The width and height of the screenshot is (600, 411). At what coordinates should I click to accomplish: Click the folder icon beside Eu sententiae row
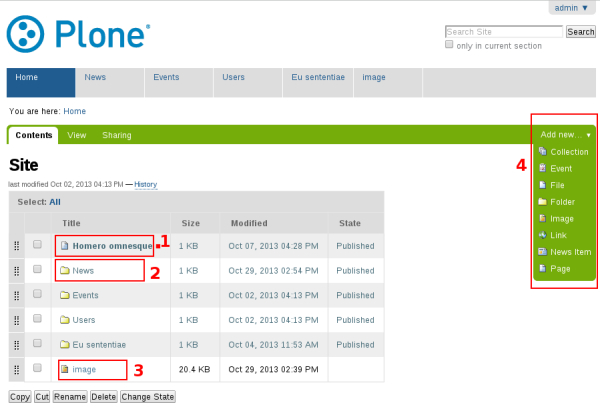coord(65,344)
